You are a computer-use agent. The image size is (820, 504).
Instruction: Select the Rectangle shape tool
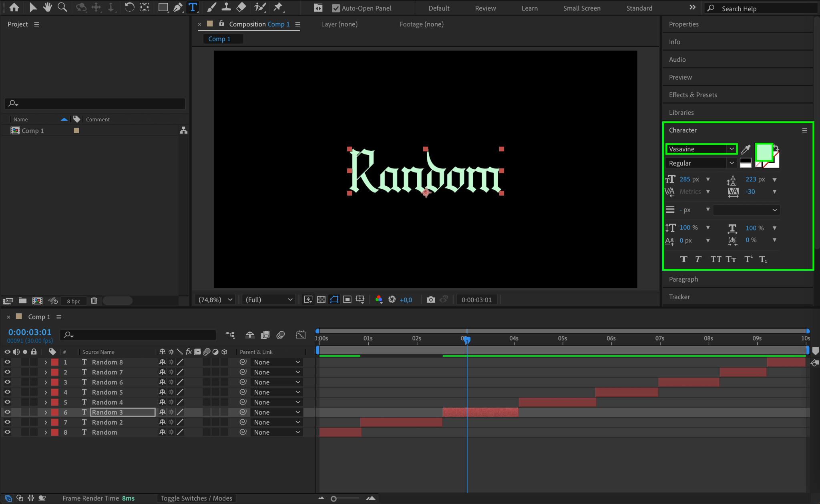(163, 7)
